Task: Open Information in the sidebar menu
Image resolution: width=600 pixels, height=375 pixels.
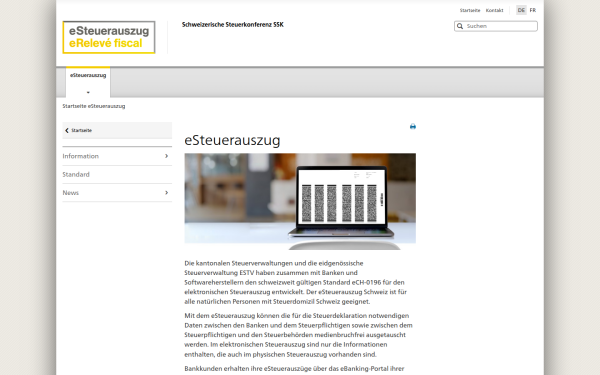Action: tap(117, 156)
